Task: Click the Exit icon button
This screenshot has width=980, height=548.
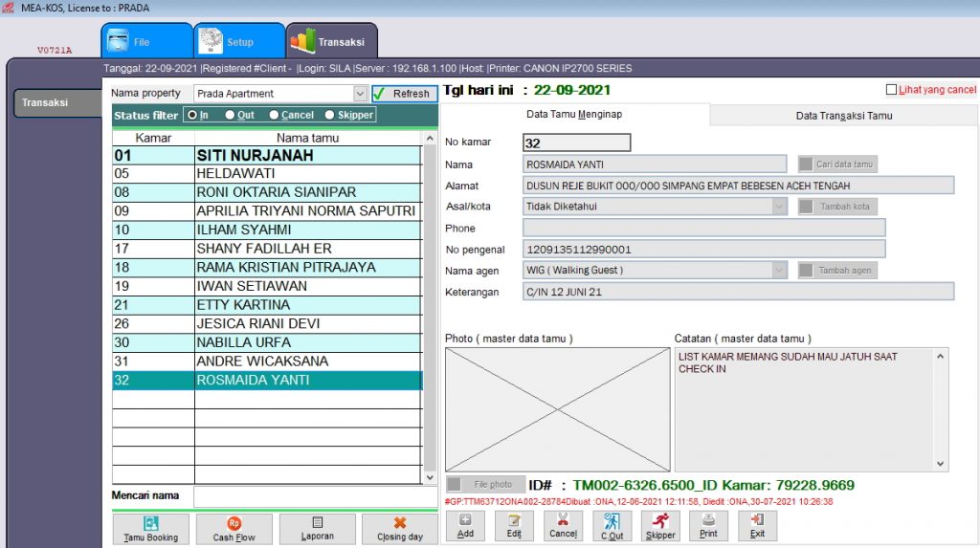Action: [x=757, y=525]
